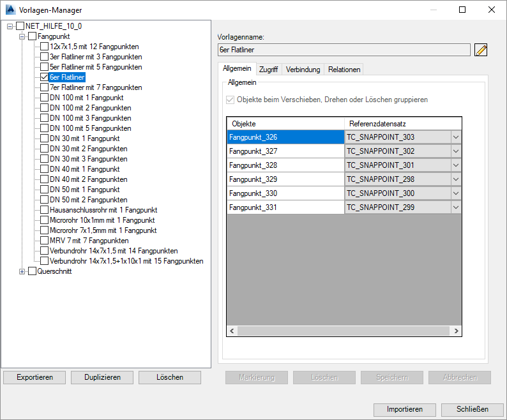Select DN 50 mit 1 Fangpunkt item
Screen dimensions: 507x420
click(84, 190)
